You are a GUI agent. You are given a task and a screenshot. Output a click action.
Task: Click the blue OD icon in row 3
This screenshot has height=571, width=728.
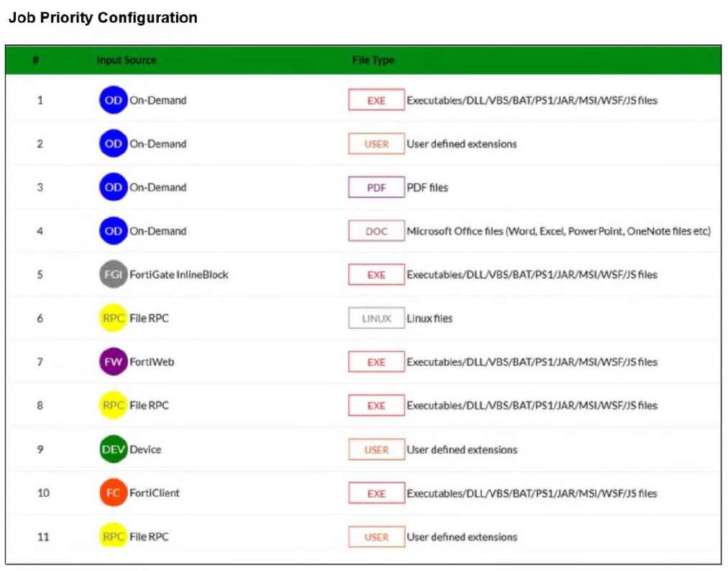tap(113, 188)
